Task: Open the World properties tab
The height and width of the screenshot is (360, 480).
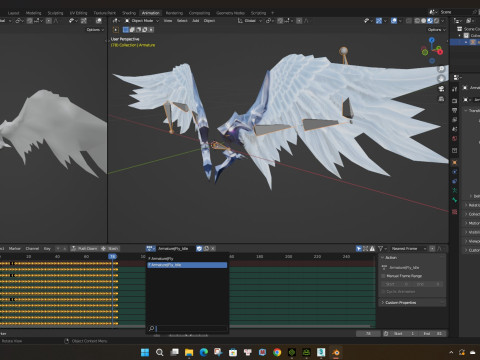Action: click(454, 138)
